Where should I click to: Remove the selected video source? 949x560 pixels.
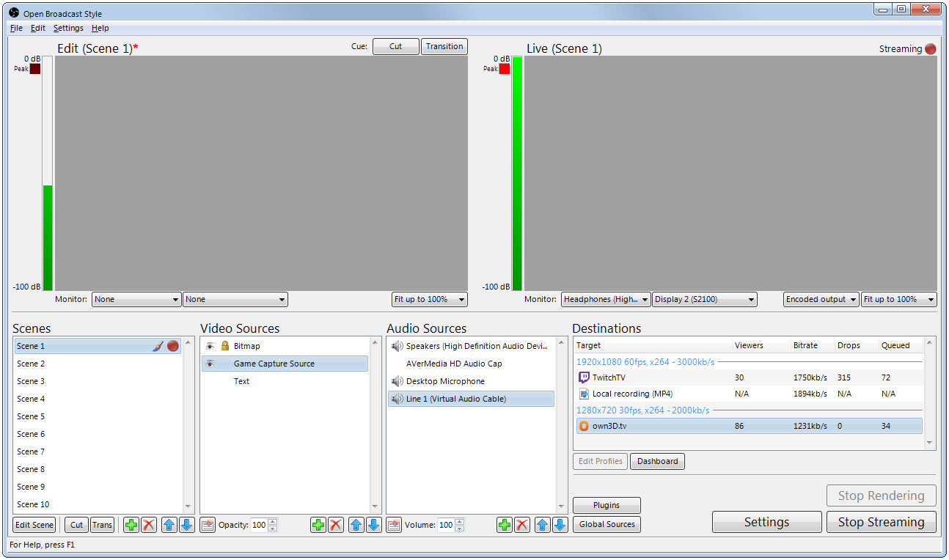[336, 525]
